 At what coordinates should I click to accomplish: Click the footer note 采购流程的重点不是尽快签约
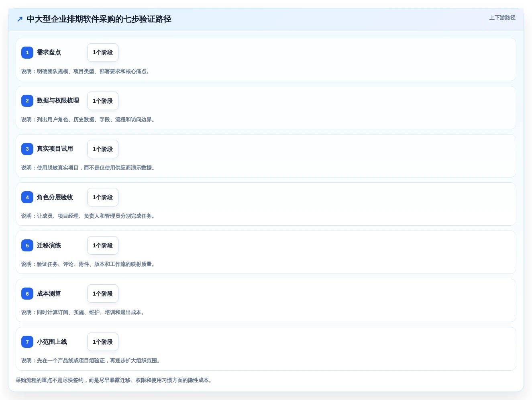coord(114,380)
